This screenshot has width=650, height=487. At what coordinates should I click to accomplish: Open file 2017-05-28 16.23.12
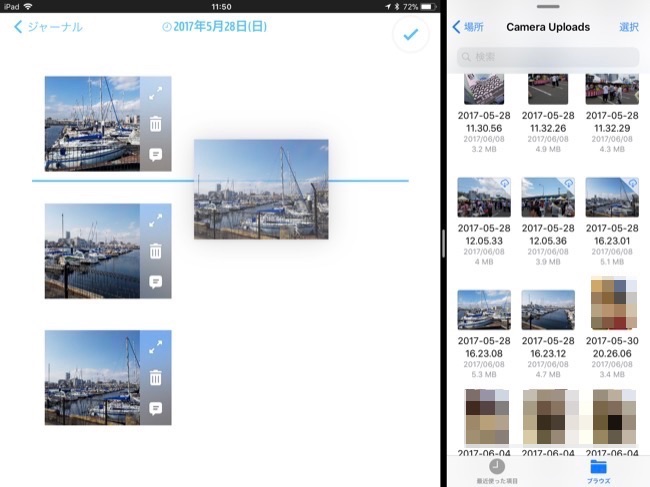pyautogui.click(x=548, y=310)
